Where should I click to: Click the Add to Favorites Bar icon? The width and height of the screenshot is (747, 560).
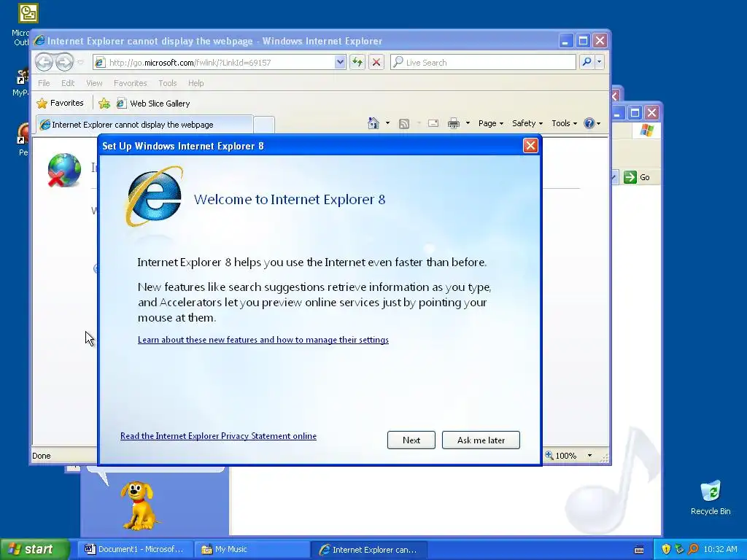point(104,103)
